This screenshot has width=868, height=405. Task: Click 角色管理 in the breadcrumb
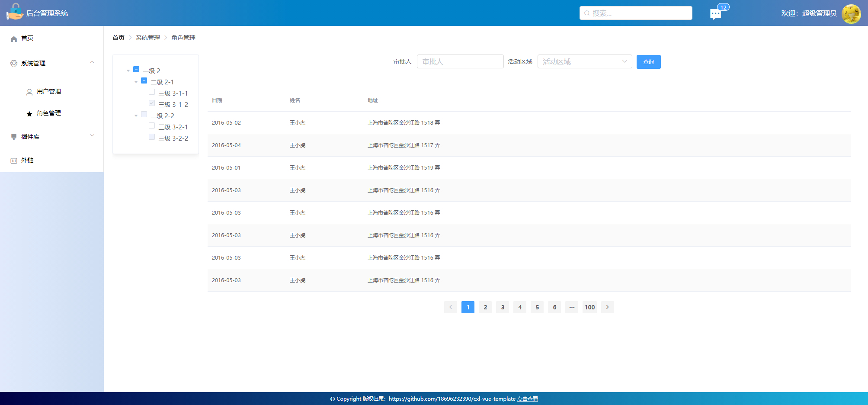pyautogui.click(x=183, y=38)
